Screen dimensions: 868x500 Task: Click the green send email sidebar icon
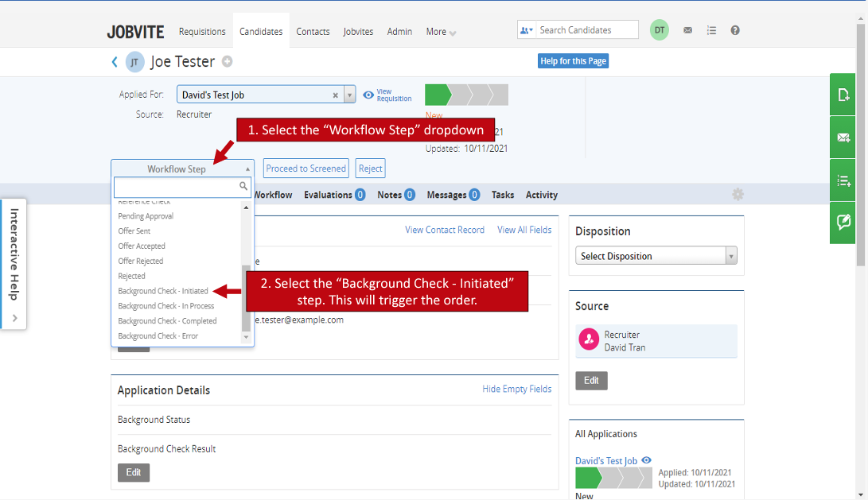tap(843, 138)
